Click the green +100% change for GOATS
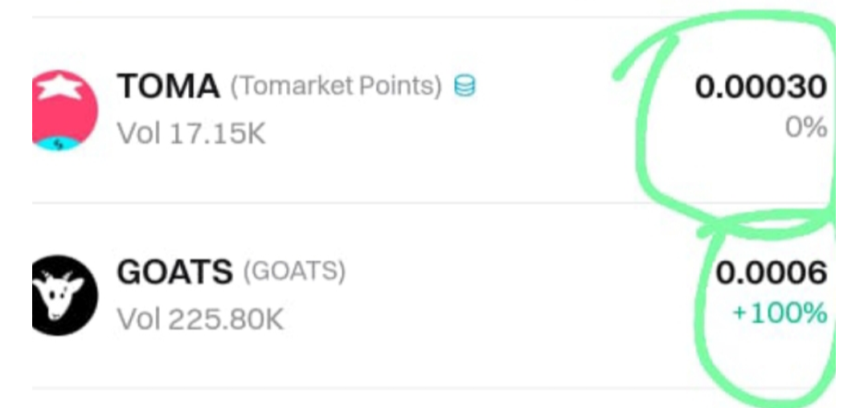 (x=779, y=313)
